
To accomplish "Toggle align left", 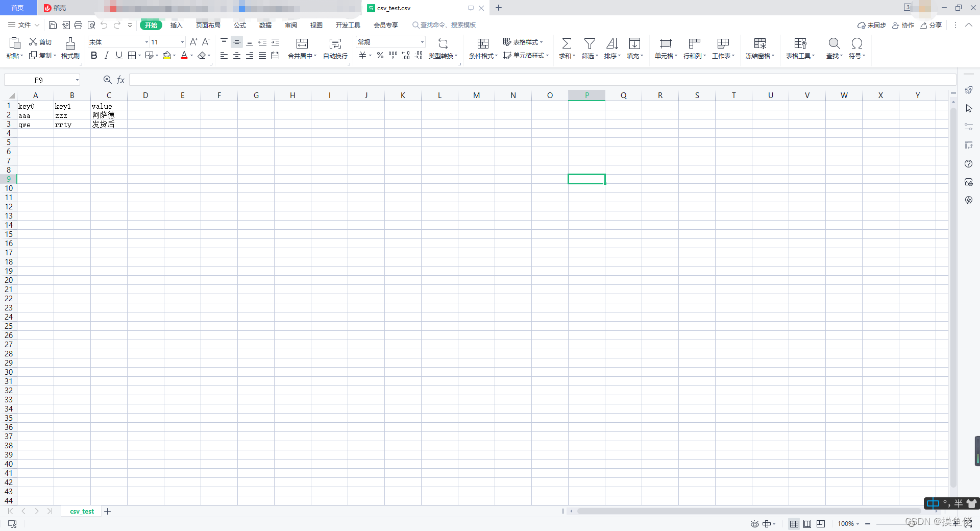I will click(x=224, y=55).
